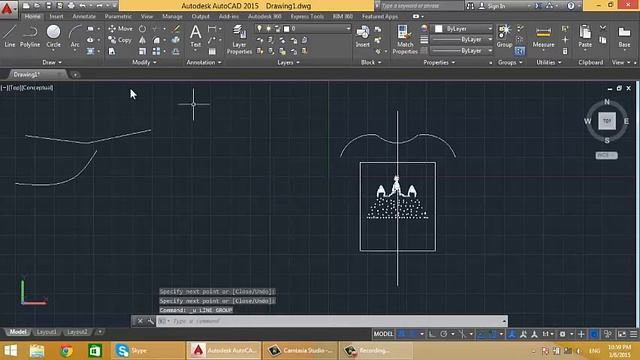Open Layer Properties manager
This screenshot has height=360, width=640.
click(239, 40)
